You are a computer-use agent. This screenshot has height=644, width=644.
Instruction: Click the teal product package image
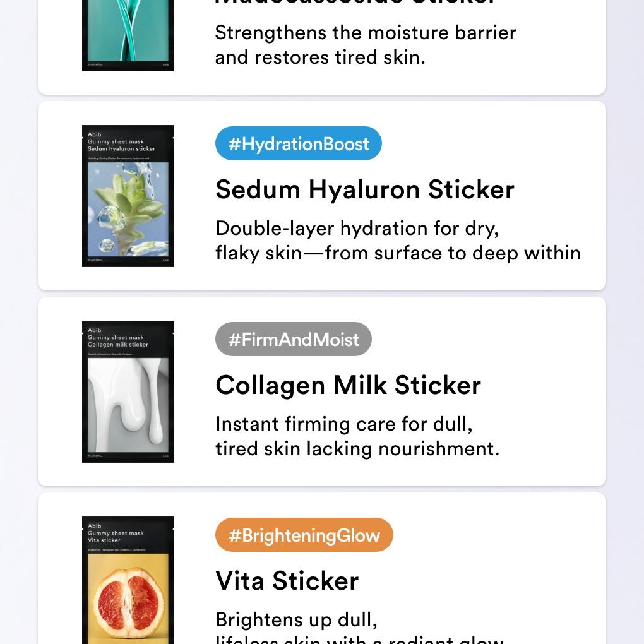128,32
